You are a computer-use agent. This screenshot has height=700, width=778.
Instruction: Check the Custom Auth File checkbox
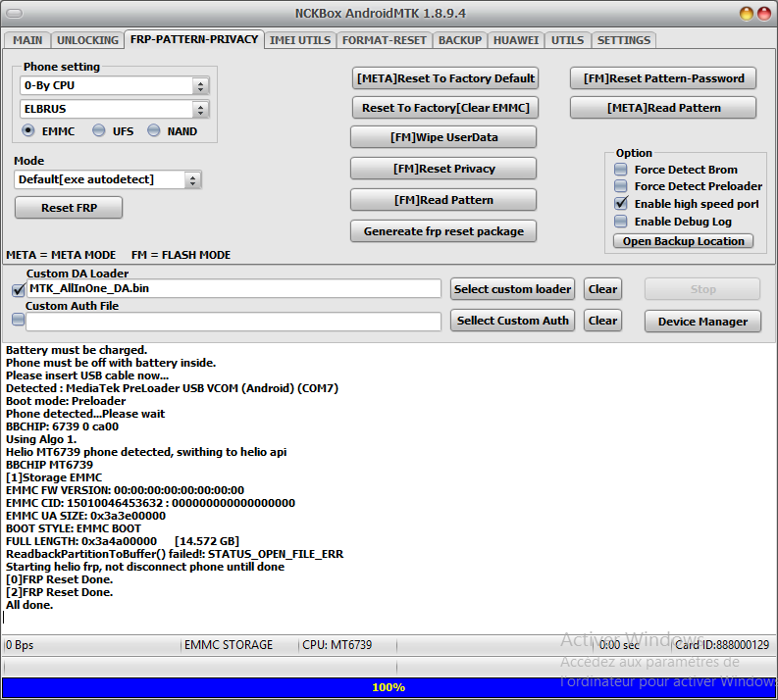click(x=19, y=320)
